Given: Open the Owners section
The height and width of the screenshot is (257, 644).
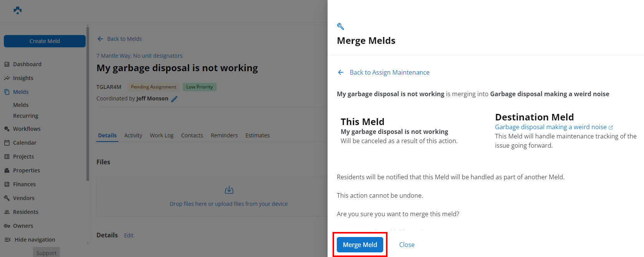Looking at the screenshot, I should pos(22,225).
